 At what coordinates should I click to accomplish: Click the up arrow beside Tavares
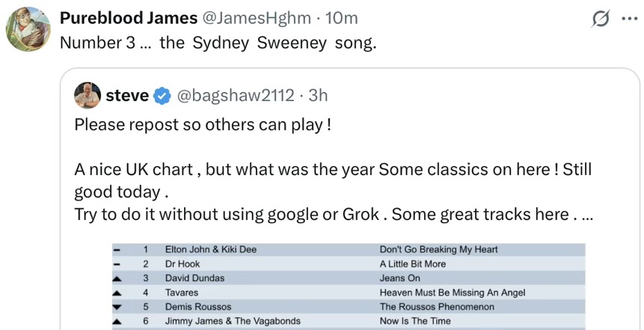pos(117,293)
